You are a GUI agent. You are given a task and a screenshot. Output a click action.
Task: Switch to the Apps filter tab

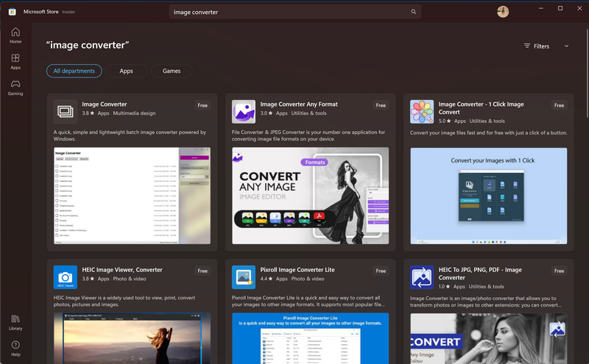coord(127,71)
